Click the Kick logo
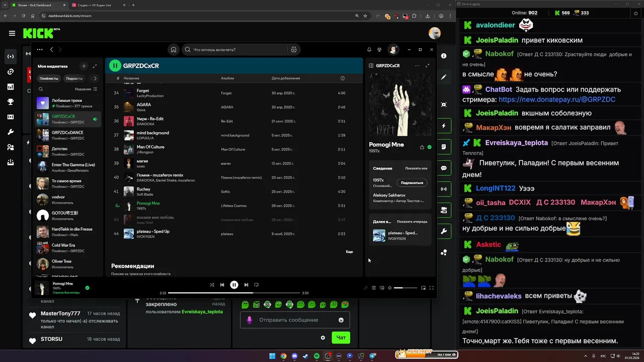 41,33
